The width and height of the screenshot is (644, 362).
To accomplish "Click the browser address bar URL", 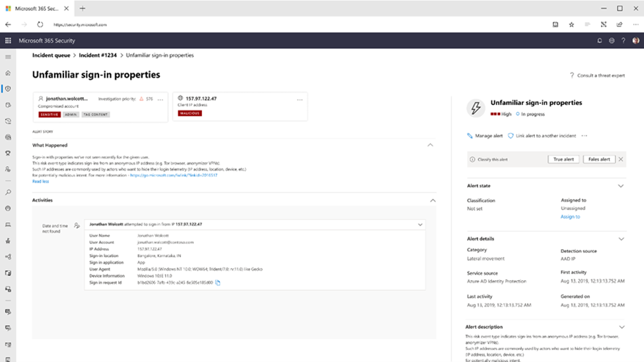I will 80,24.
